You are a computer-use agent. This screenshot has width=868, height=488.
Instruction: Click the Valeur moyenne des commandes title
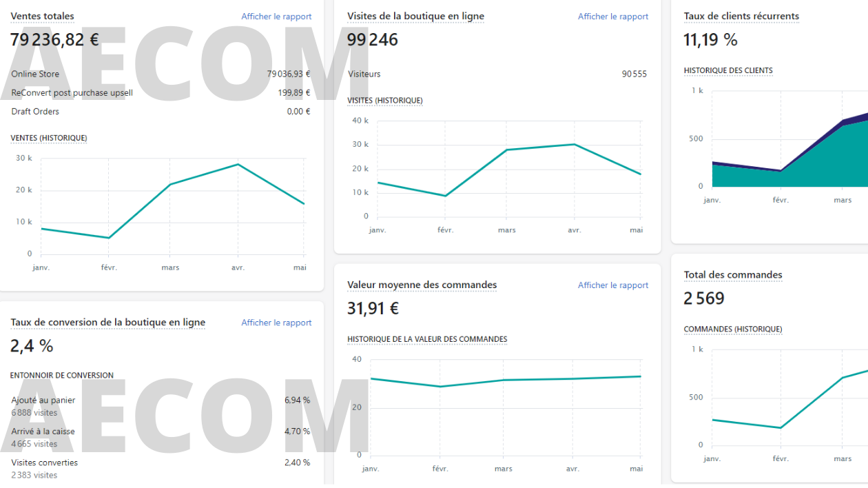point(422,285)
